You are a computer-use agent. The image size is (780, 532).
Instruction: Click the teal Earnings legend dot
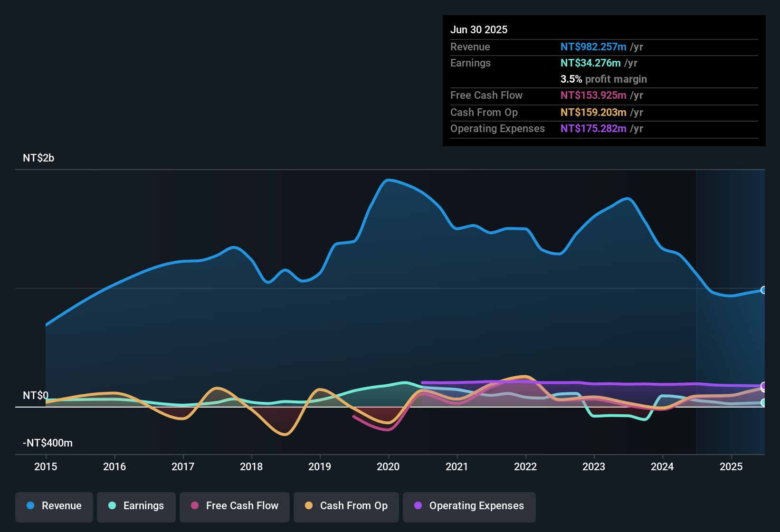(112, 506)
